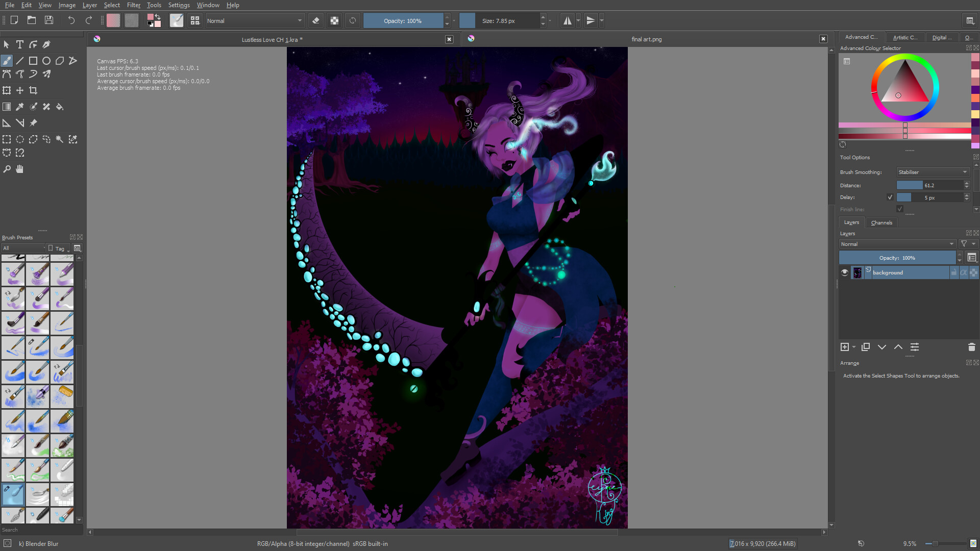This screenshot has height=551, width=980.
Task: Expand horizontal mirror options arrow
Action: (x=578, y=21)
